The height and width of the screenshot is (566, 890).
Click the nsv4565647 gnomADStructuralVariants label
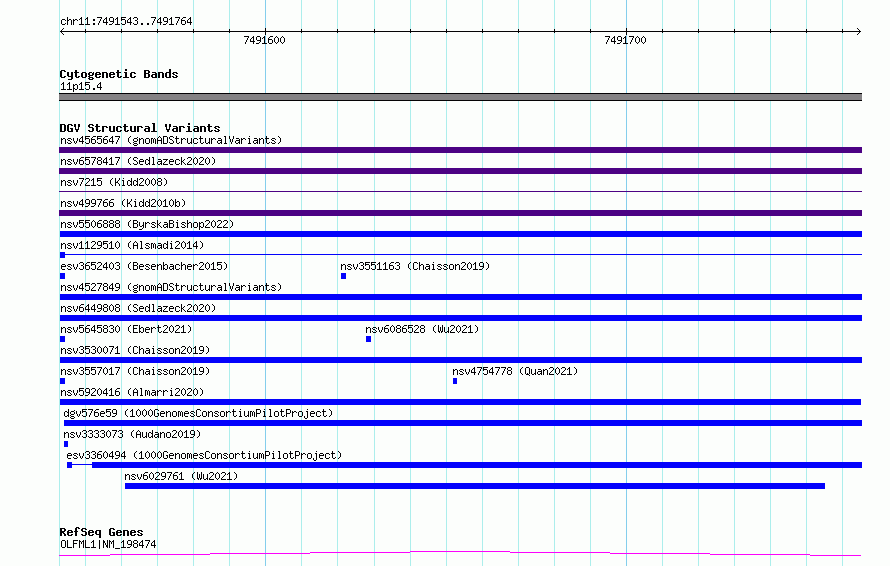171,140
